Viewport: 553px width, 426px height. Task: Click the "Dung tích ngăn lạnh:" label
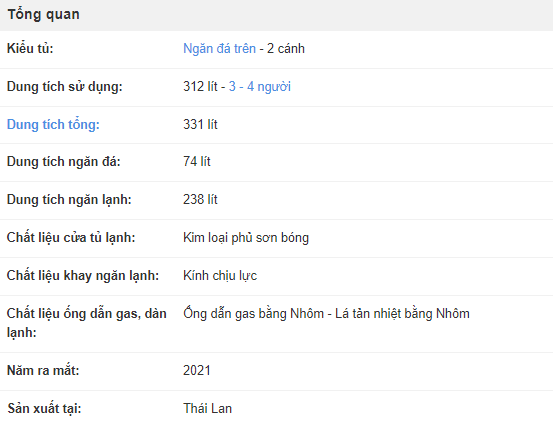point(69,200)
